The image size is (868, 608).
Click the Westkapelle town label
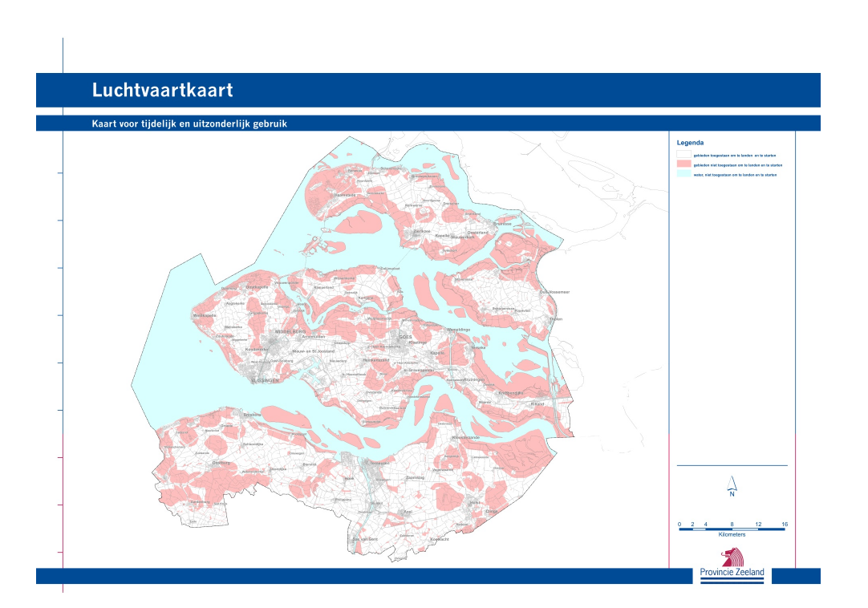(205, 315)
